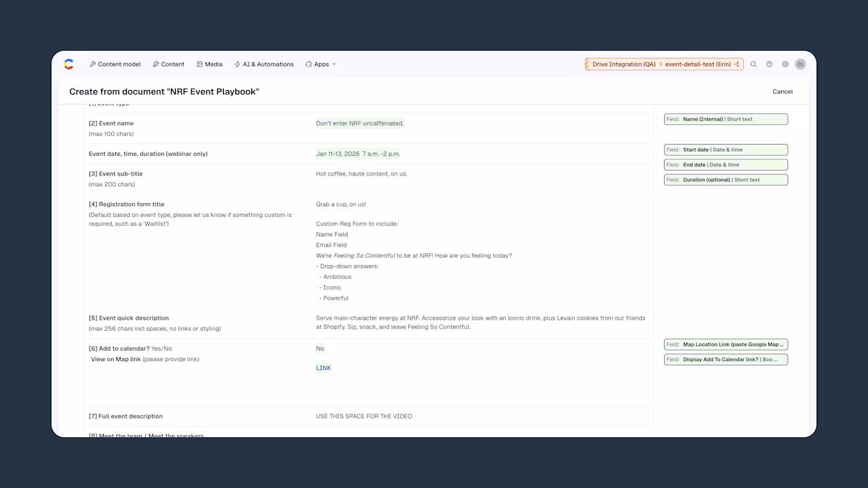868x488 pixels.
Task: Select event-detail-test (Erin) environment
Action: pyautogui.click(x=698, y=64)
